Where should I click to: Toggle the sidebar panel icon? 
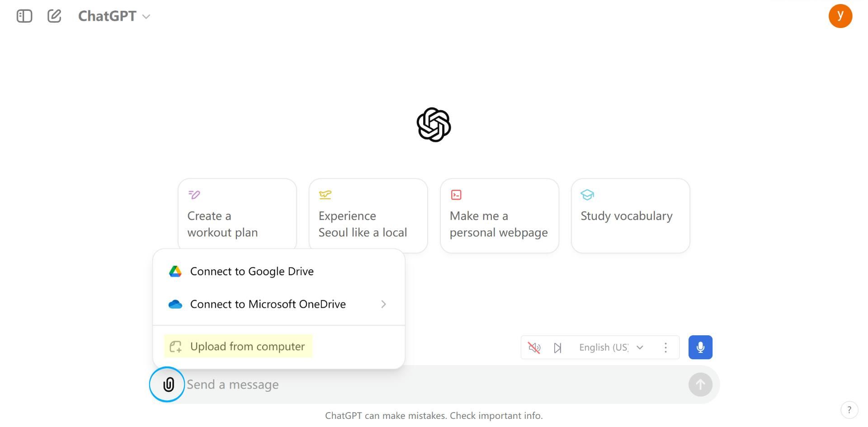[x=24, y=16]
